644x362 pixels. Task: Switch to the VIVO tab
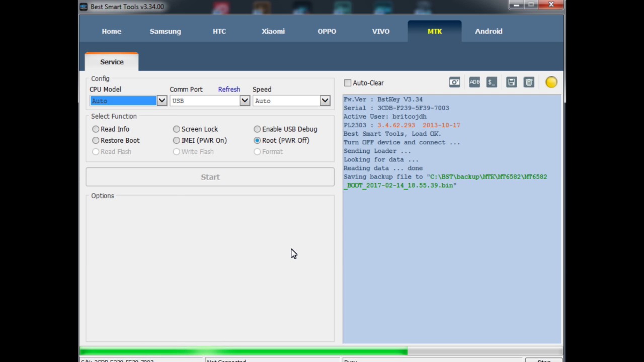point(381,31)
